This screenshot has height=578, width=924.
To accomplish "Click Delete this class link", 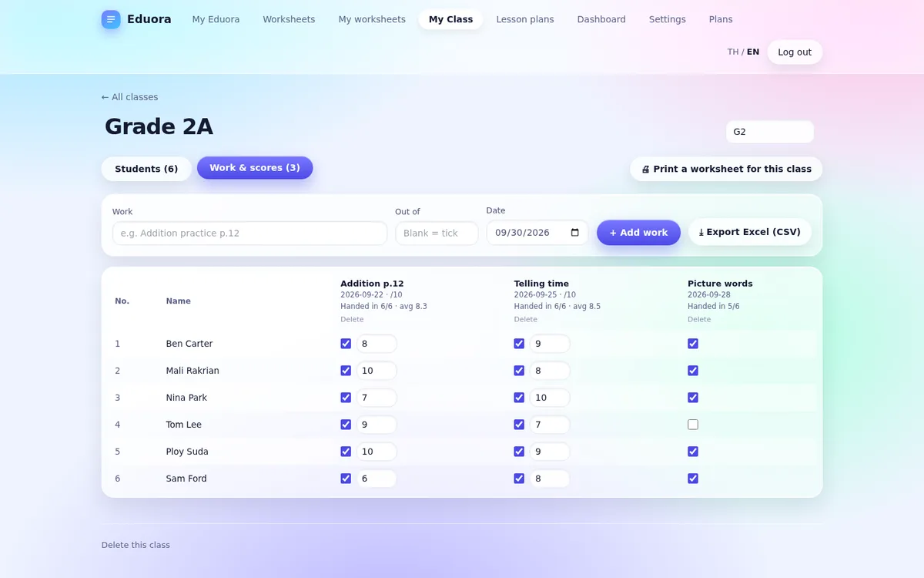I will [x=136, y=545].
